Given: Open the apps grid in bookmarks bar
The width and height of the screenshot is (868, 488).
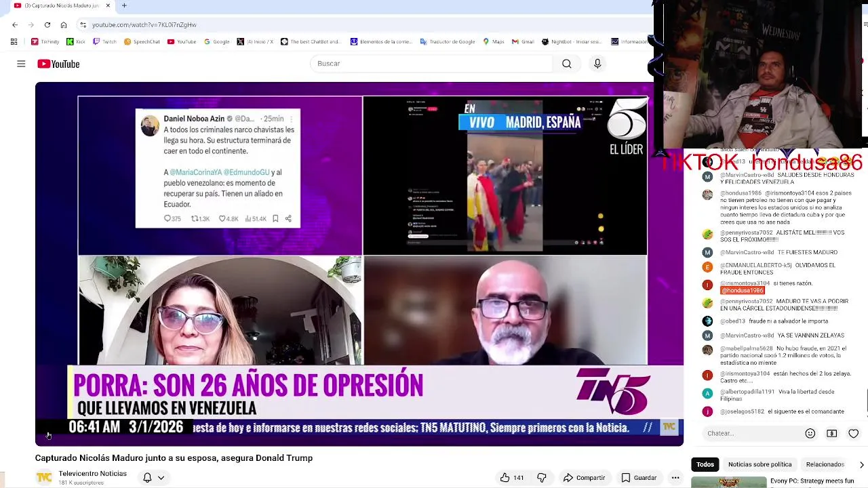Looking at the screenshot, I should (x=14, y=42).
